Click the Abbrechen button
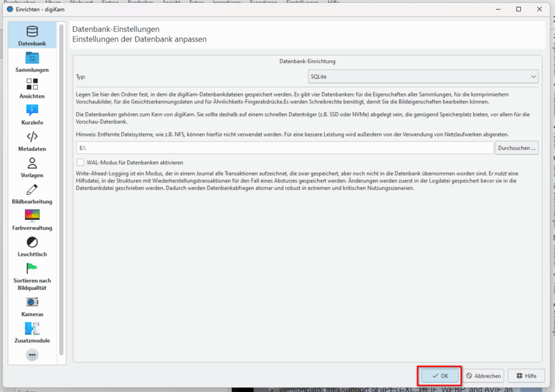Viewport: 555px width, 392px height. pyautogui.click(x=484, y=376)
